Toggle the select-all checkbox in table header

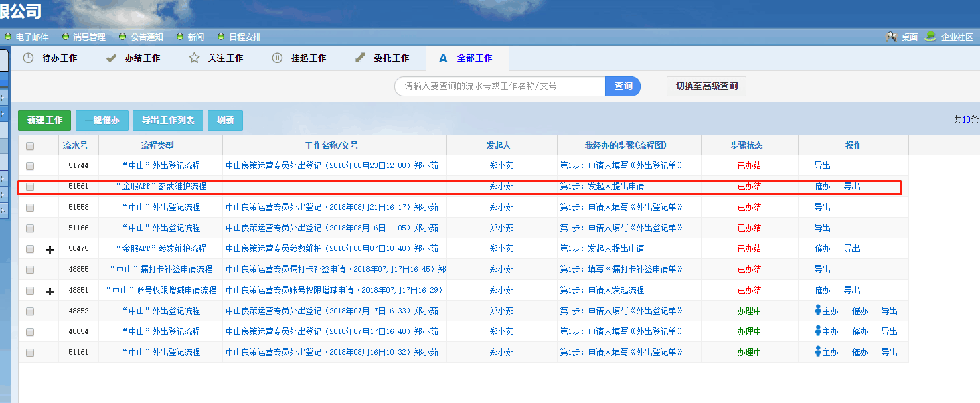[x=30, y=146]
